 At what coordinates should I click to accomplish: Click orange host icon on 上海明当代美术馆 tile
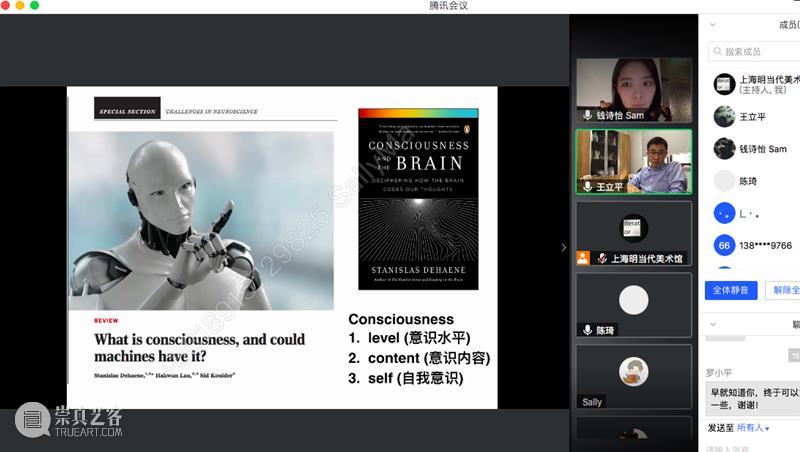click(x=583, y=258)
